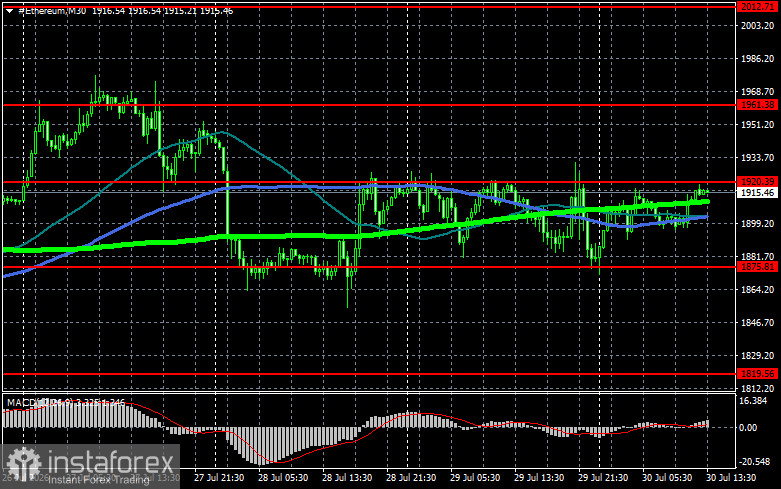Click the MACD 0.00 scale value
The height and width of the screenshot is (489, 781).
click(748, 428)
